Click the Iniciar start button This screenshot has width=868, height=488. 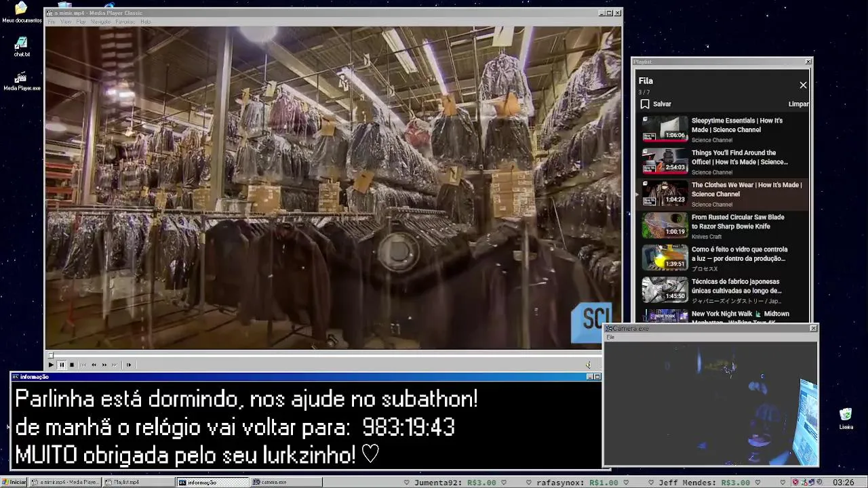point(14,482)
